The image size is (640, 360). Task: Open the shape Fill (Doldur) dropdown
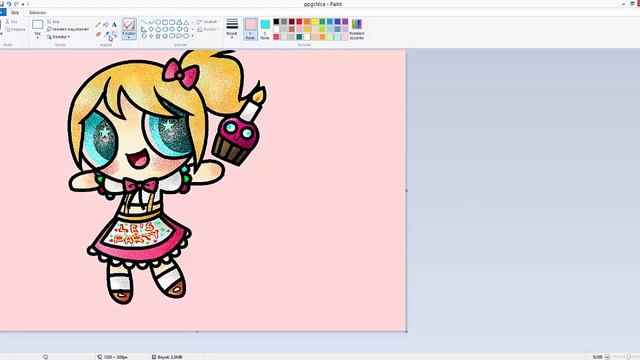click(207, 29)
